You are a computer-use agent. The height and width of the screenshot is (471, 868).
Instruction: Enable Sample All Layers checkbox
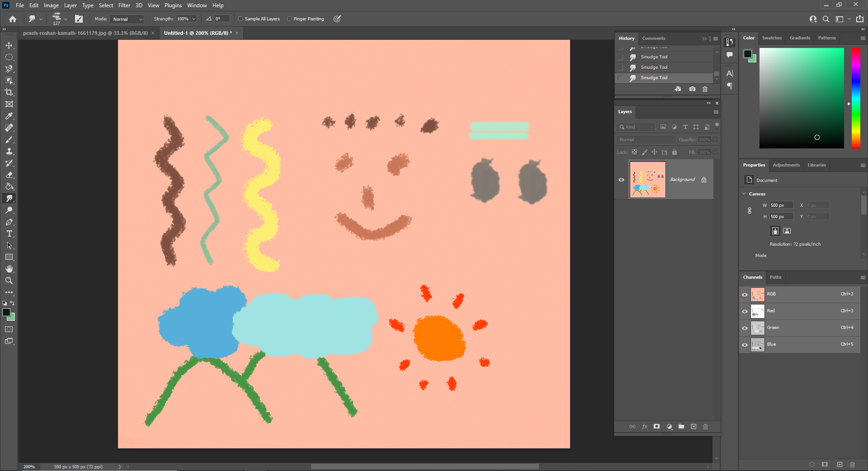coord(241,19)
